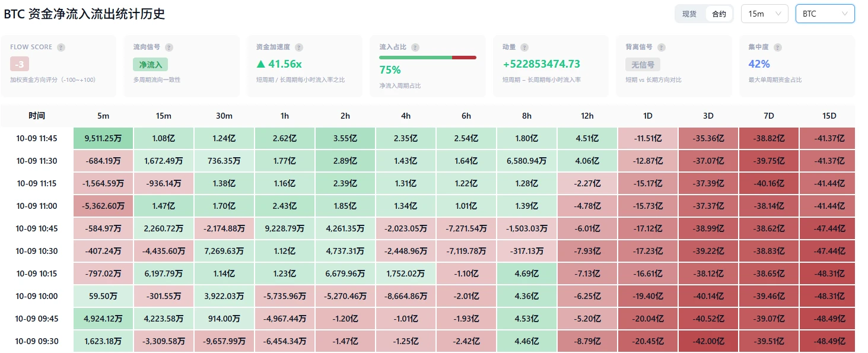Select the -5,362.60万 cell
Screen dimensions: 868x353
point(103,206)
